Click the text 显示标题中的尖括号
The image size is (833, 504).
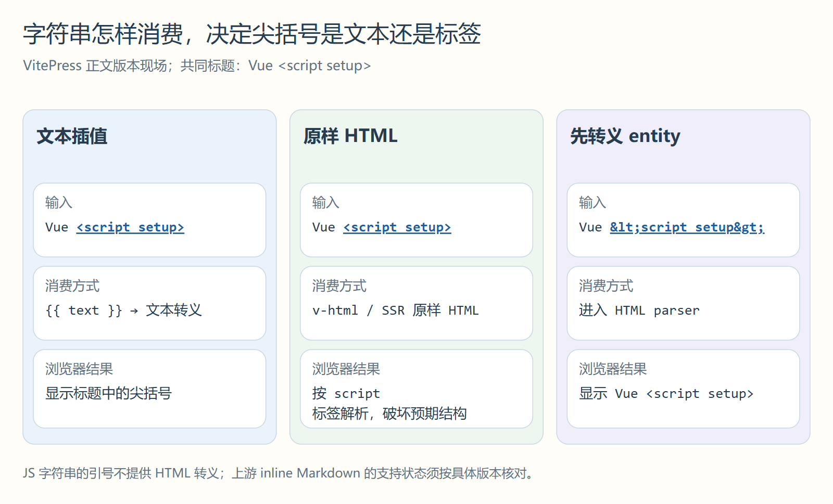point(108,393)
